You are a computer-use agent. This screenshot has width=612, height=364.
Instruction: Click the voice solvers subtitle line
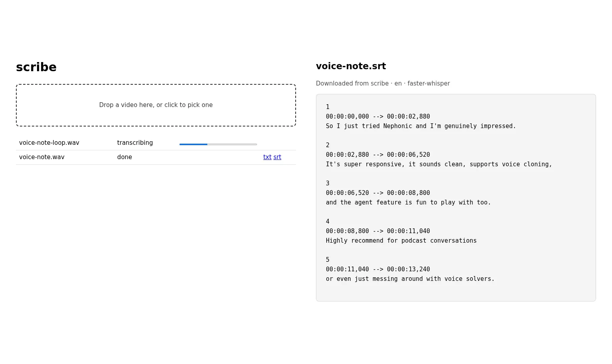410,279
